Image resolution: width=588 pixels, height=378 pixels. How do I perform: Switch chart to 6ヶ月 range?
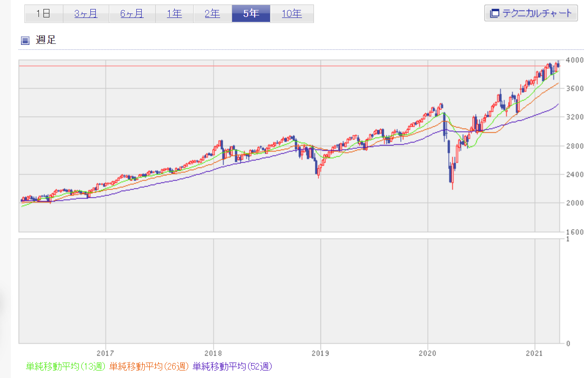(x=132, y=14)
